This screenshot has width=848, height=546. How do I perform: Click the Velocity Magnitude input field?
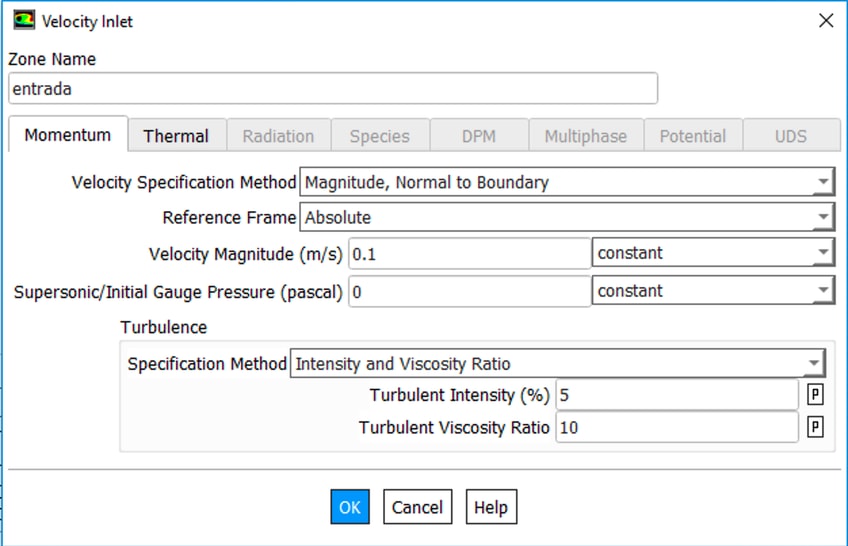point(469,254)
